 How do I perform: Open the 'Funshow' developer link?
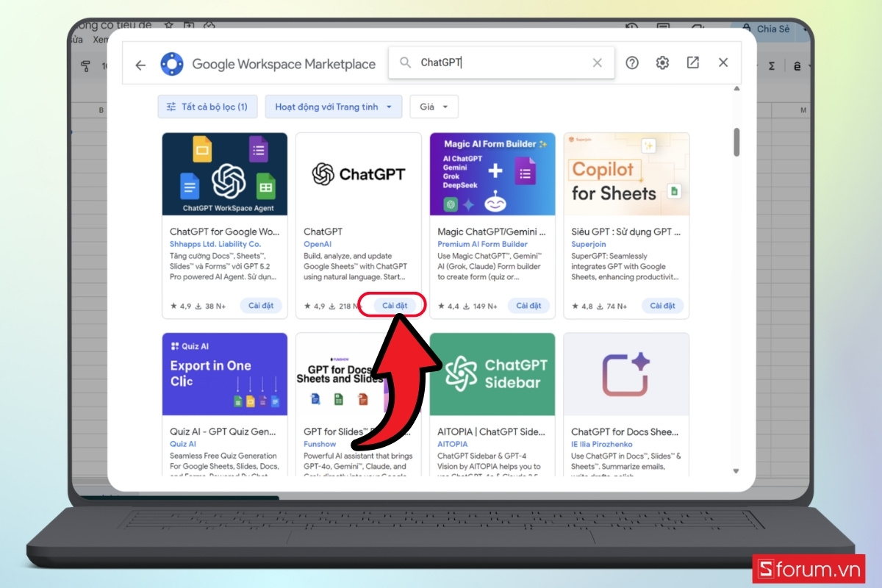(320, 444)
